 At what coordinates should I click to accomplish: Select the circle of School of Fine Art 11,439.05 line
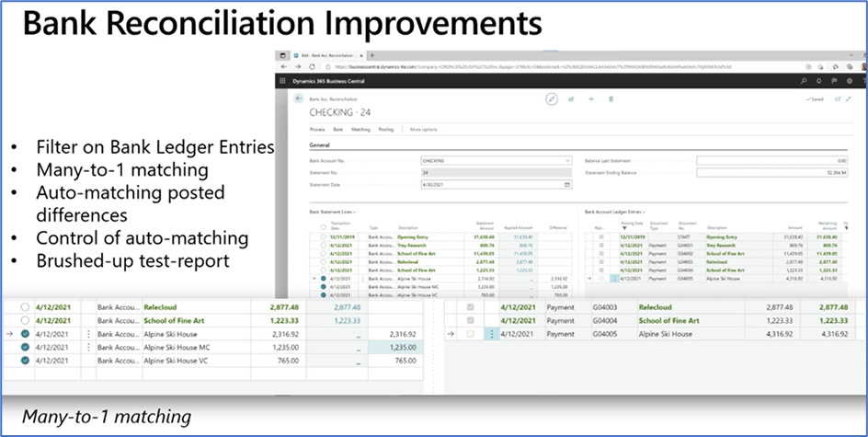(x=324, y=254)
